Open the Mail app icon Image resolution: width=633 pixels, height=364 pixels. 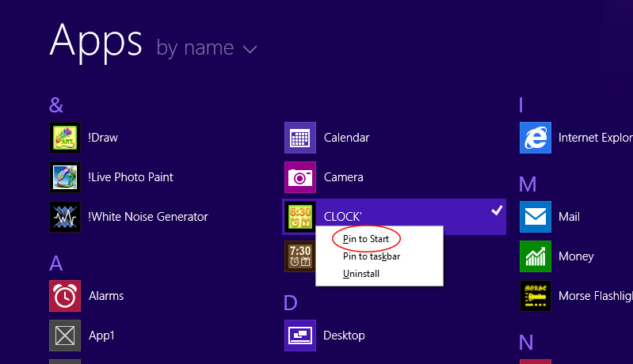(x=536, y=217)
